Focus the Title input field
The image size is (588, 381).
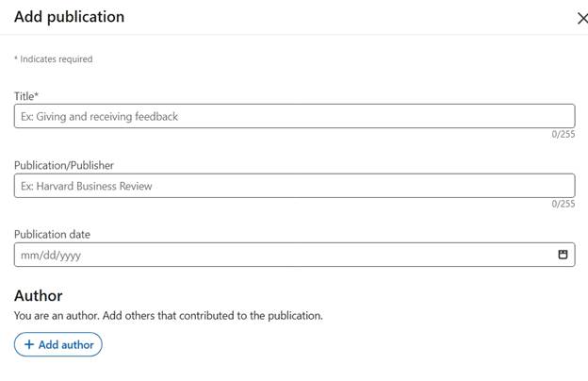pos(294,116)
